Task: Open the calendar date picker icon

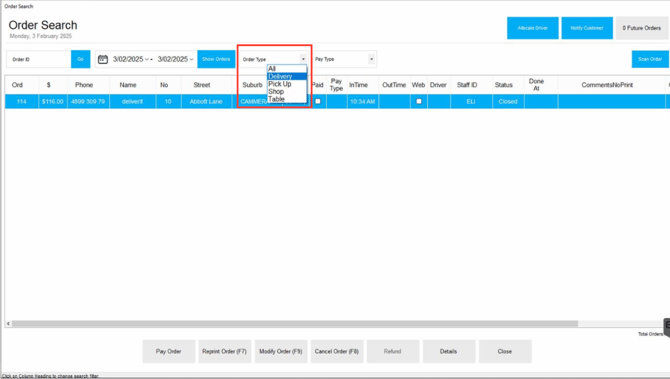Action: click(x=103, y=59)
